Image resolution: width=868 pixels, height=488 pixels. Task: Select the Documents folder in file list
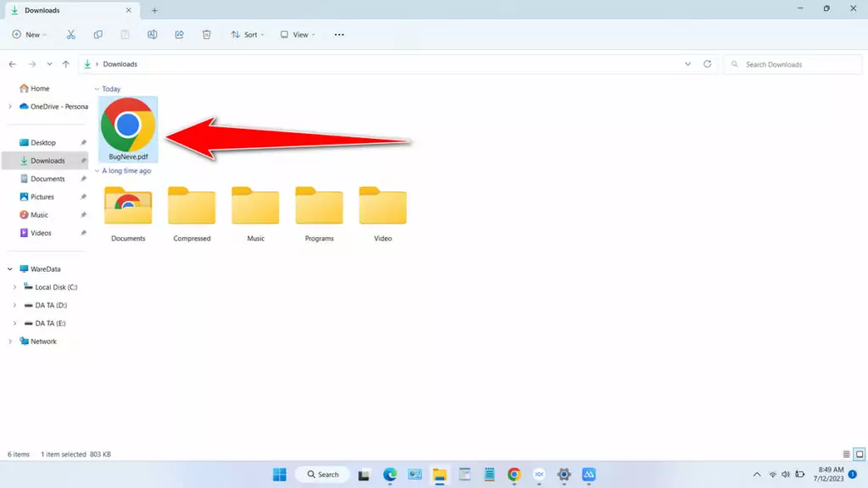pyautogui.click(x=128, y=214)
